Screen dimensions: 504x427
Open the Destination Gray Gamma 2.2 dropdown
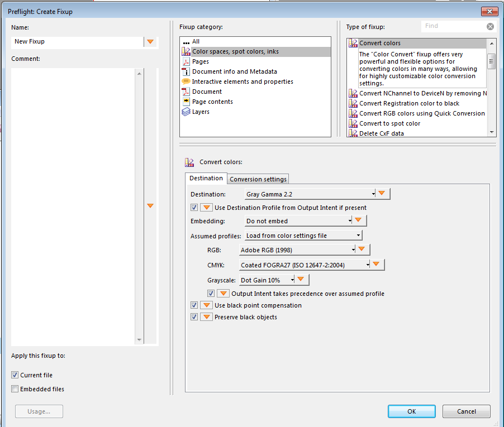[310, 194]
